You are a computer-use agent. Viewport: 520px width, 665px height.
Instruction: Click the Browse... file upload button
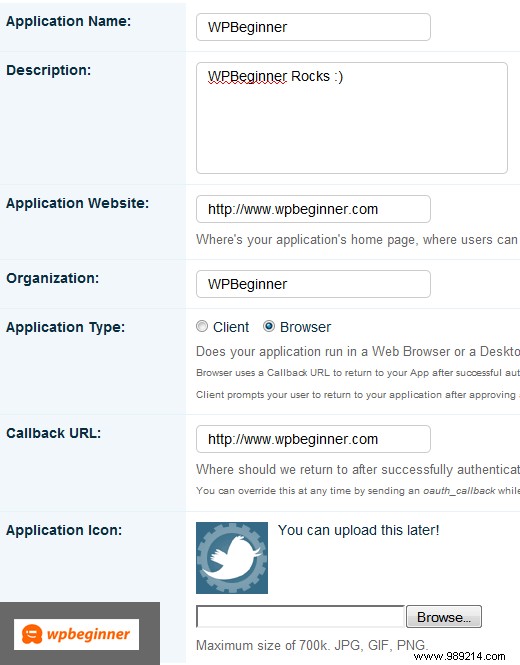click(x=444, y=617)
